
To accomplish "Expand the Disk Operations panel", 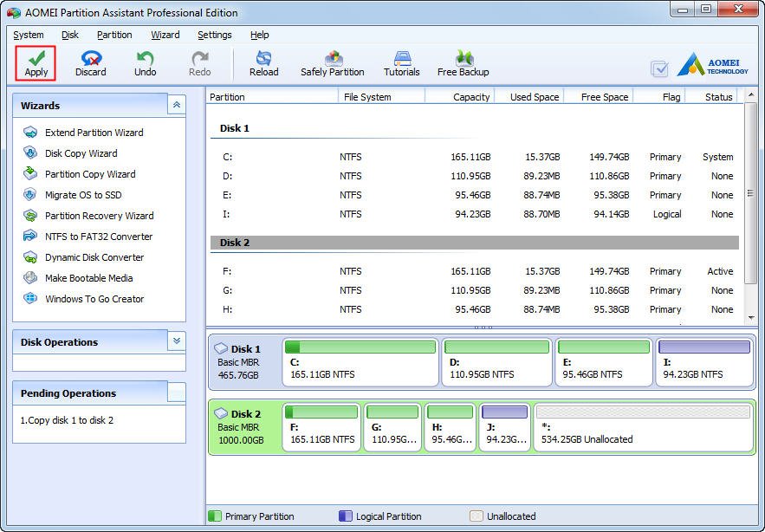I will [177, 341].
